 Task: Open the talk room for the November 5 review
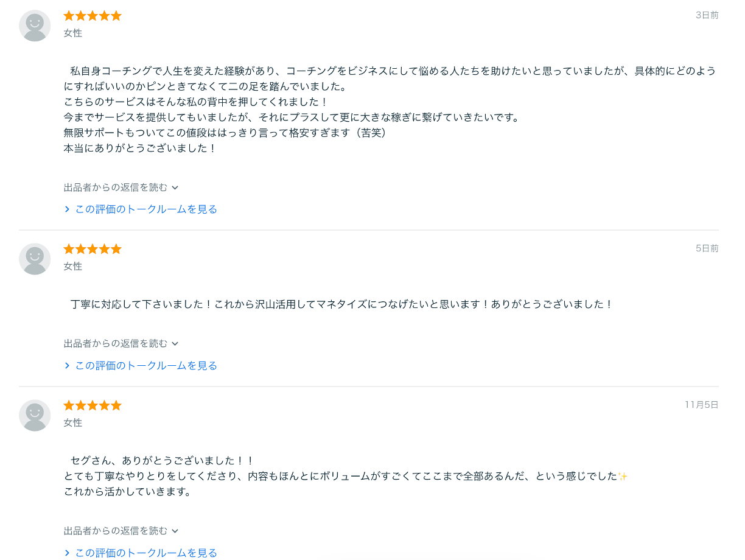pyautogui.click(x=145, y=553)
